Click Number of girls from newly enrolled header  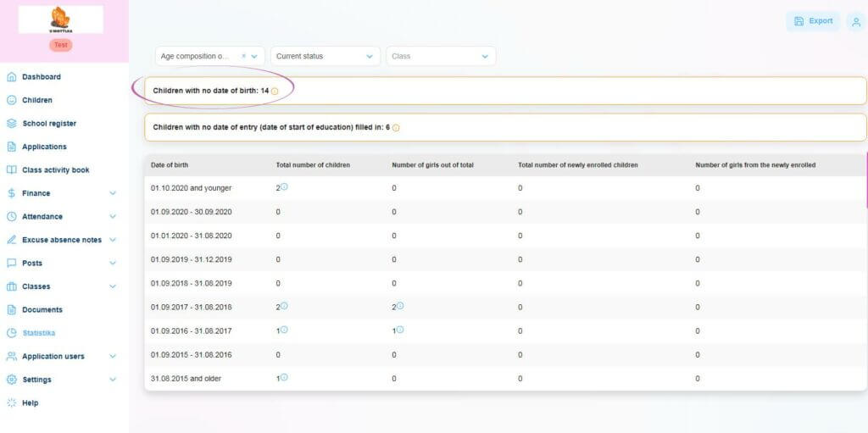click(755, 165)
